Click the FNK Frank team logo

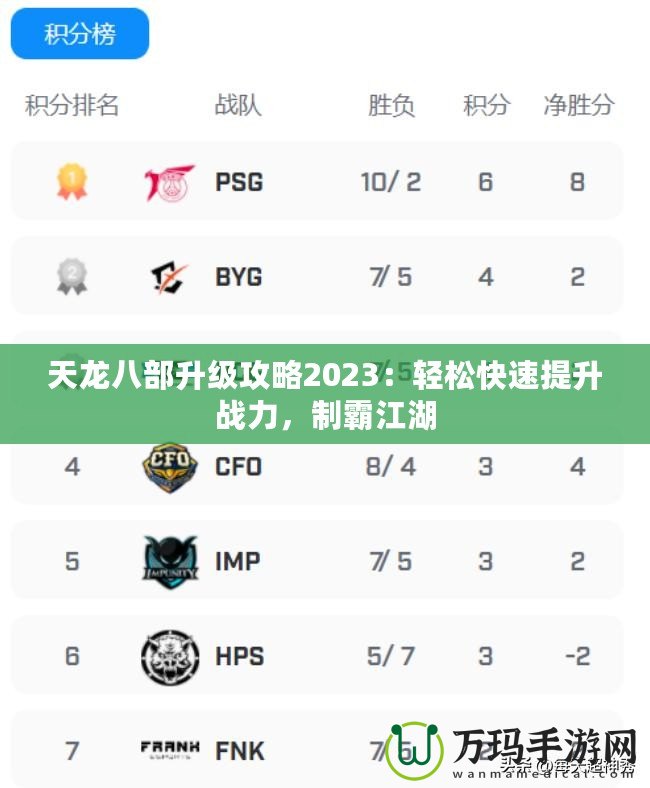point(170,750)
